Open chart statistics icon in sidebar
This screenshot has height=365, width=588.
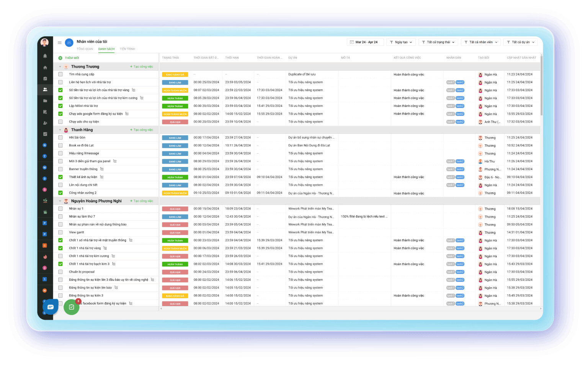45,134
